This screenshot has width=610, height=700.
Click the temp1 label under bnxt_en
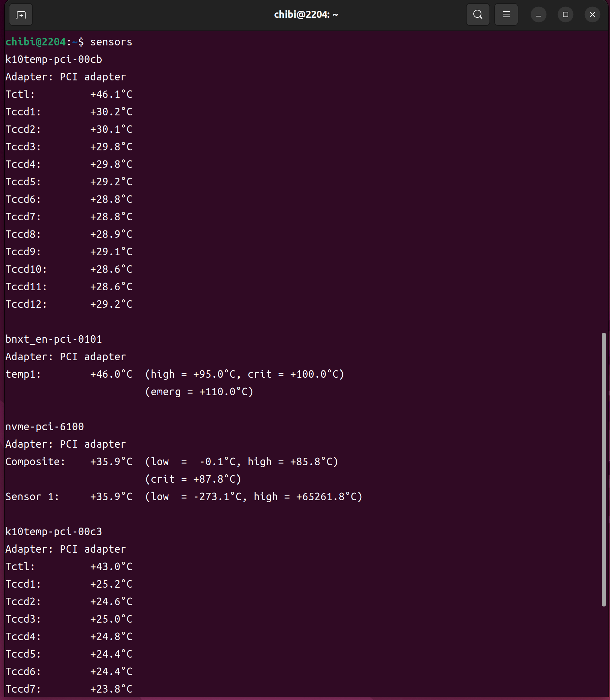click(x=23, y=374)
